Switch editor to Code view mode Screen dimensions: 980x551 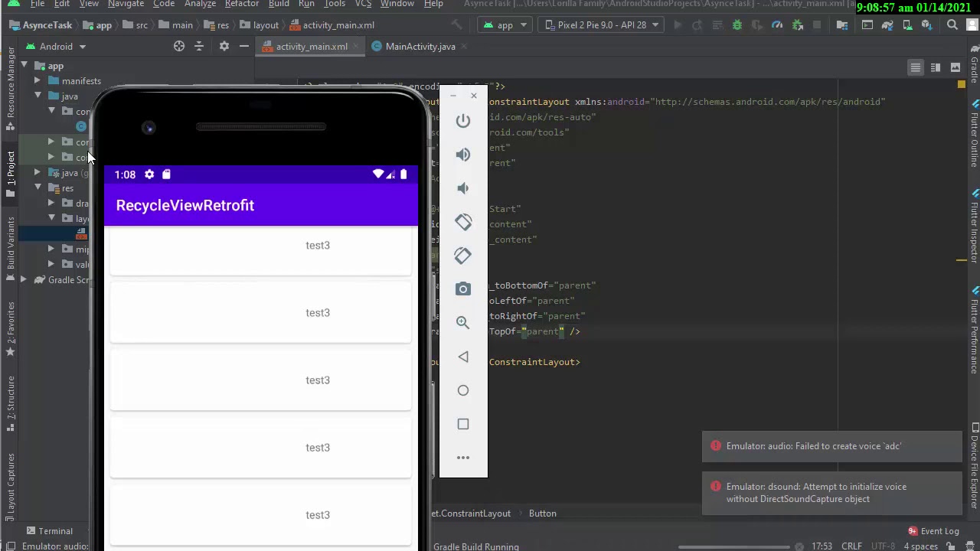point(915,68)
